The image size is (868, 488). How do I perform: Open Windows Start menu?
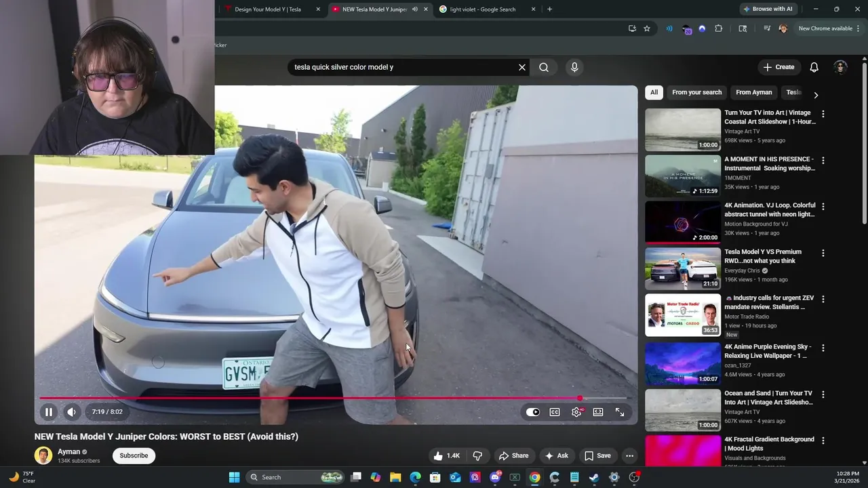(x=234, y=477)
